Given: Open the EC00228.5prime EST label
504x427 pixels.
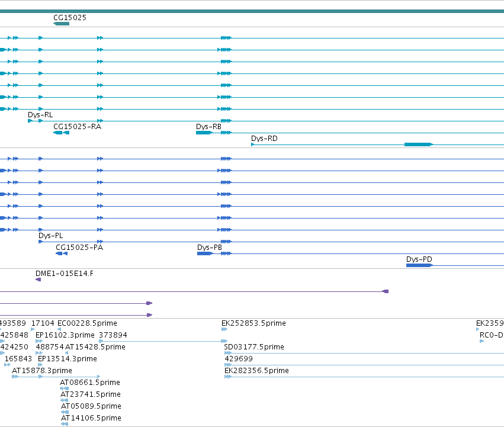Looking at the screenshot, I should click(87, 323).
